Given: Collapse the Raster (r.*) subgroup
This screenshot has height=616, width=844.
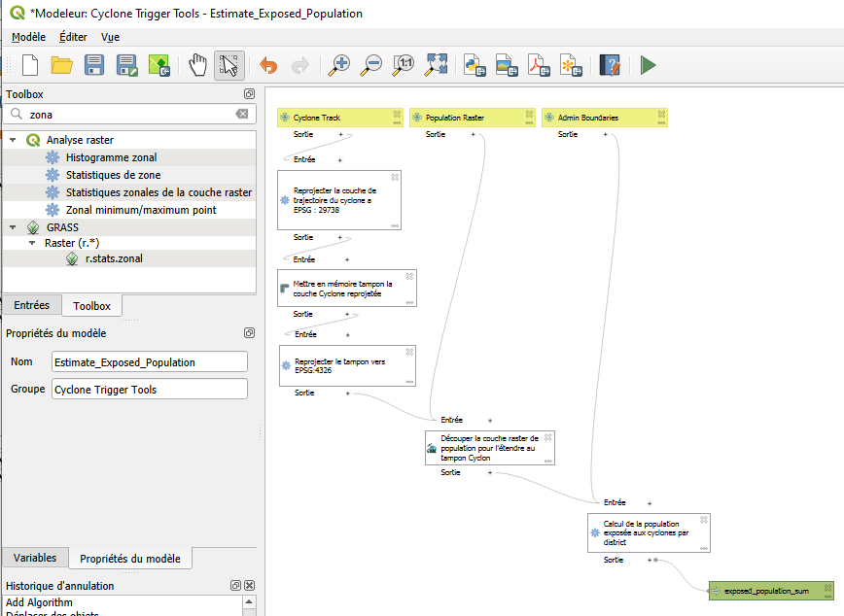Looking at the screenshot, I should [x=31, y=243].
